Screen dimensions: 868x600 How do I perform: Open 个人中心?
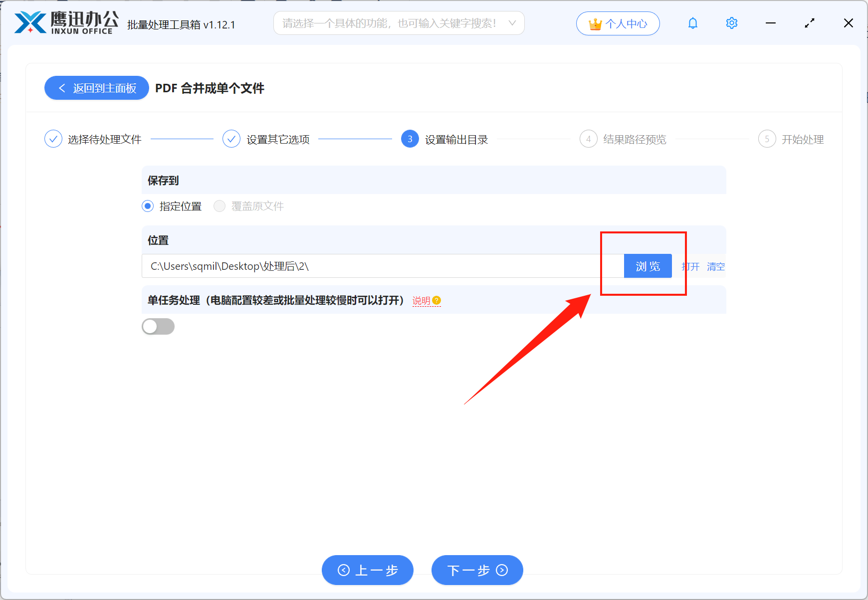[618, 23]
